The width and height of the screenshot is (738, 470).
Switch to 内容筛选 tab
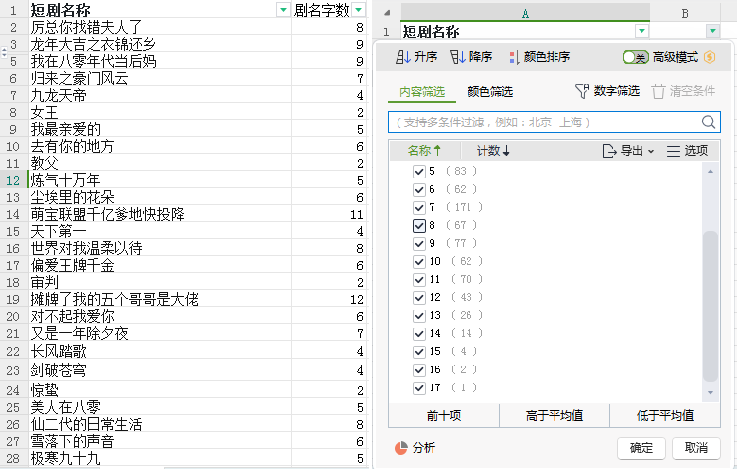pyautogui.click(x=422, y=91)
